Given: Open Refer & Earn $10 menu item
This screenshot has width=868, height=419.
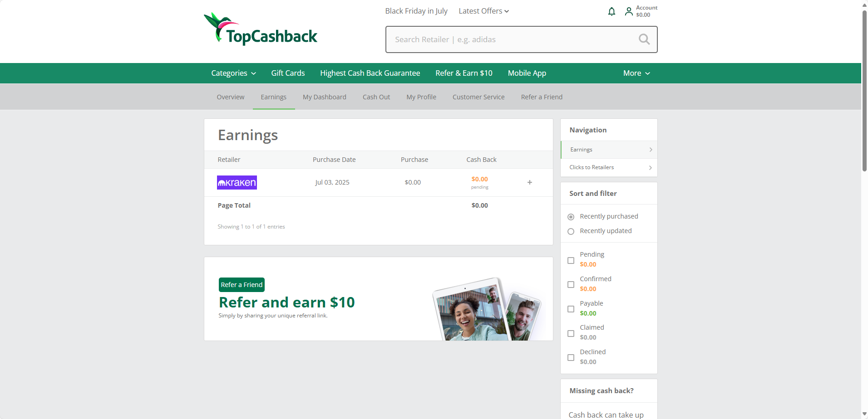Looking at the screenshot, I should tap(464, 73).
